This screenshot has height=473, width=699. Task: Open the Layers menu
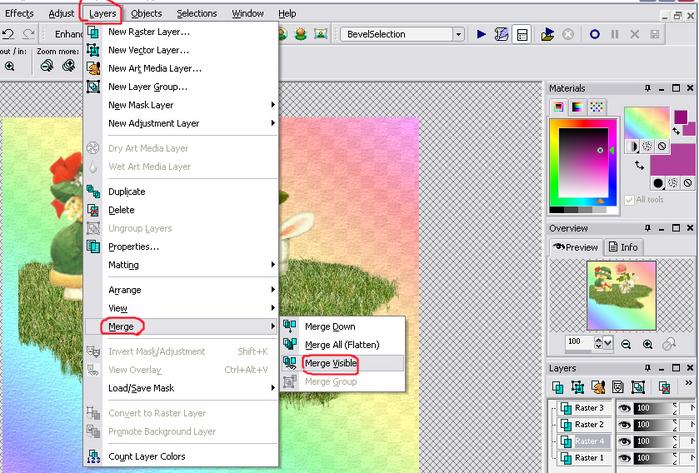102,14
